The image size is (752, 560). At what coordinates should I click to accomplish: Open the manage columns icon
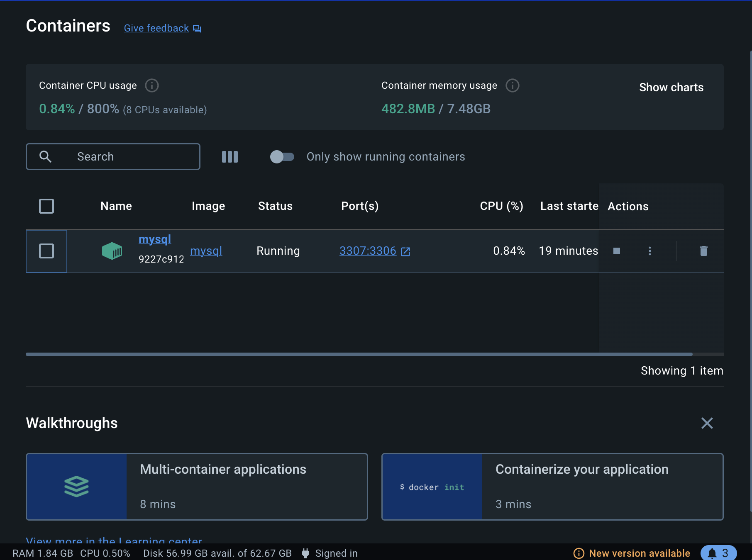230,157
